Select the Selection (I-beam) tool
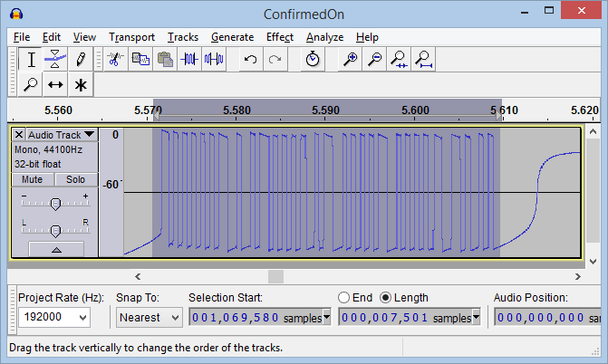The width and height of the screenshot is (608, 364). tap(31, 60)
